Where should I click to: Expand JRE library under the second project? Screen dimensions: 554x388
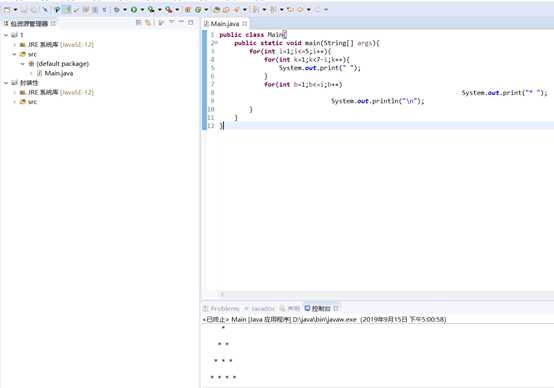14,93
